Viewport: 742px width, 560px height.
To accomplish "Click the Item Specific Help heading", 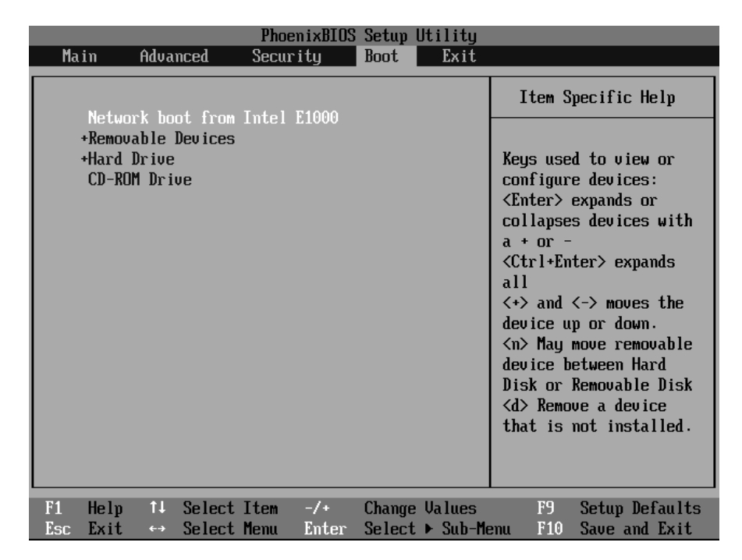I will (x=602, y=98).
